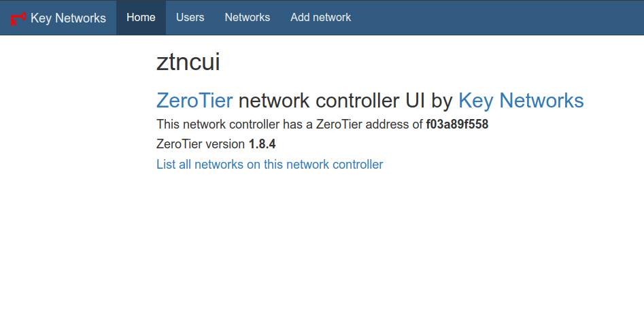Click the red key logo icon
This screenshot has width=644, height=332.
18,18
